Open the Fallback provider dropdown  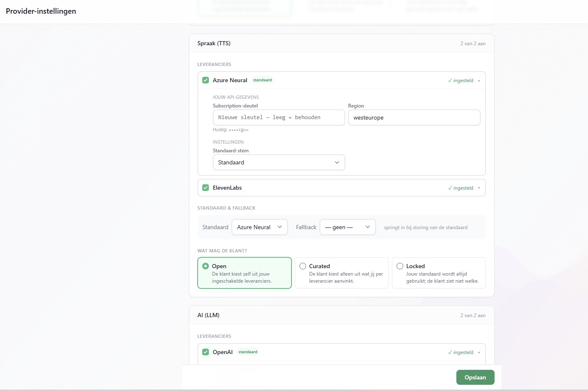tap(348, 227)
